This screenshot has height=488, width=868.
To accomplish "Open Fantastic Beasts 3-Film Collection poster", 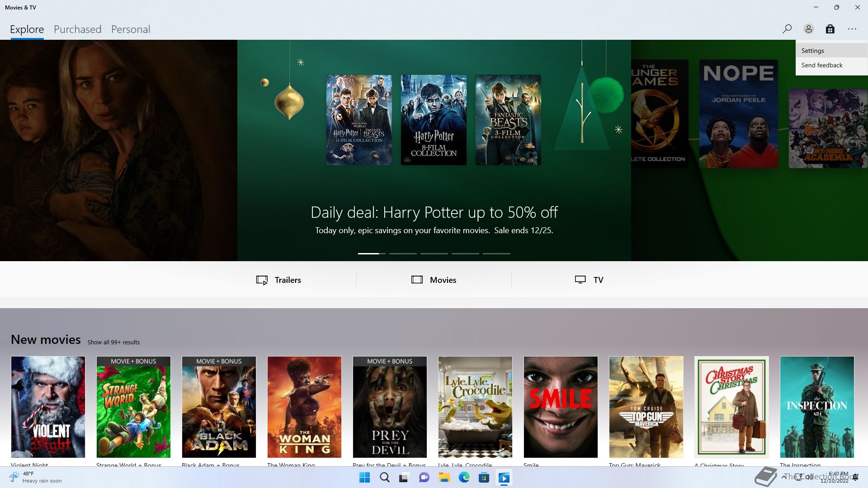I will coord(508,120).
